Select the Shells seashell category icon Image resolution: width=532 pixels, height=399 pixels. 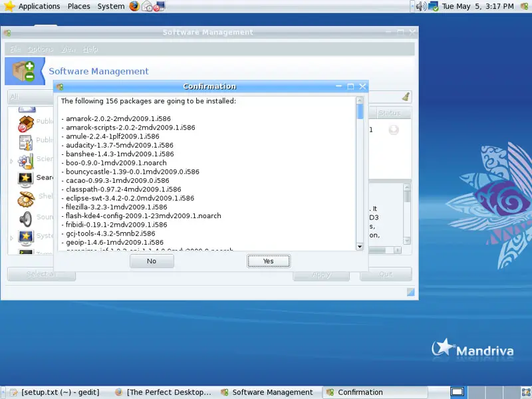click(x=26, y=199)
